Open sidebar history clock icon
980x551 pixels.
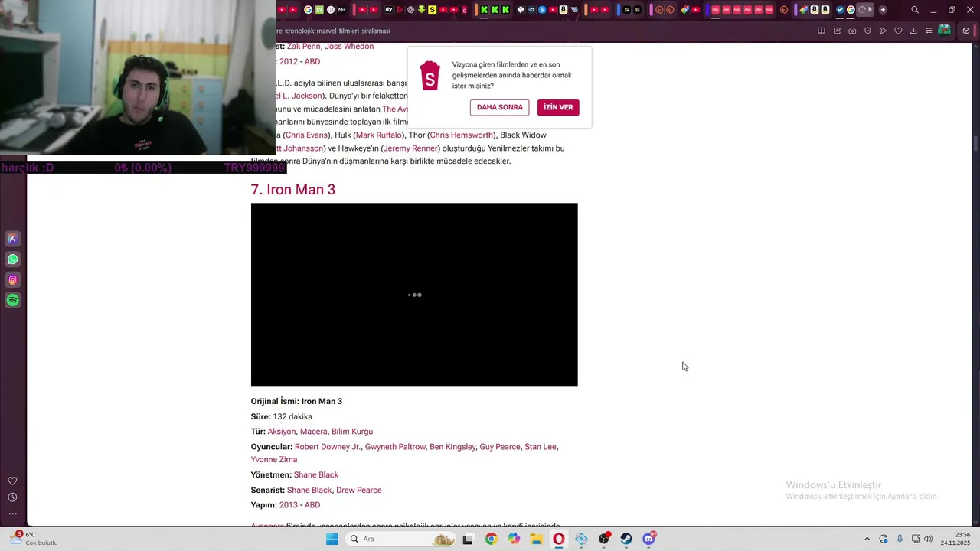pos(12,497)
